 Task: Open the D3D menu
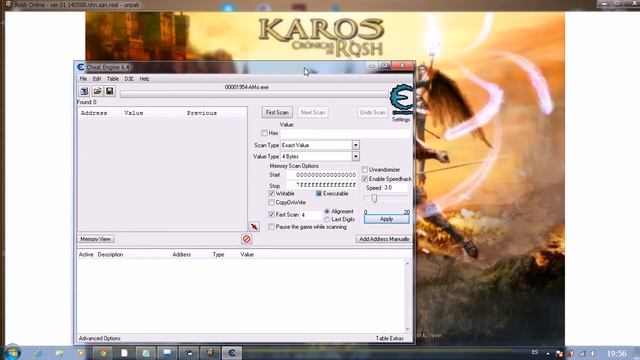click(x=129, y=79)
